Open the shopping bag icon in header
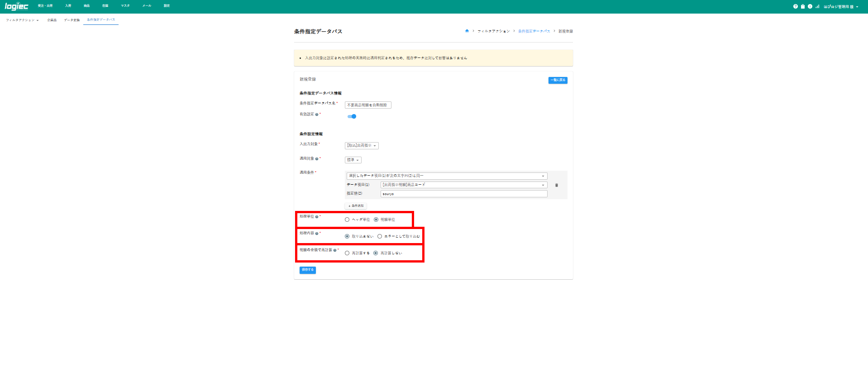Viewport: 868px width, 368px height. coord(802,6)
